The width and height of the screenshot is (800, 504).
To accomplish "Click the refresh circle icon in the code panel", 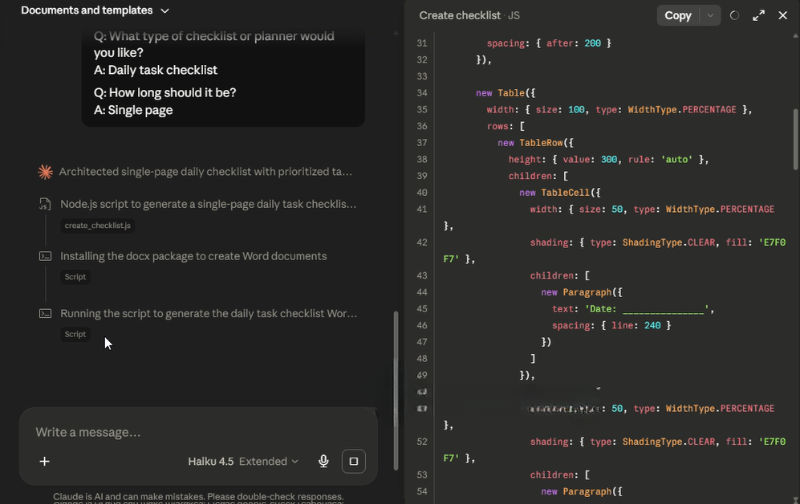I will pos(734,16).
